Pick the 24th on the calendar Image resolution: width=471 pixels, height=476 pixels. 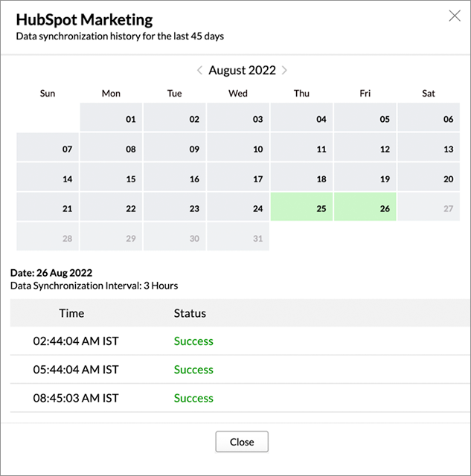[x=238, y=207]
